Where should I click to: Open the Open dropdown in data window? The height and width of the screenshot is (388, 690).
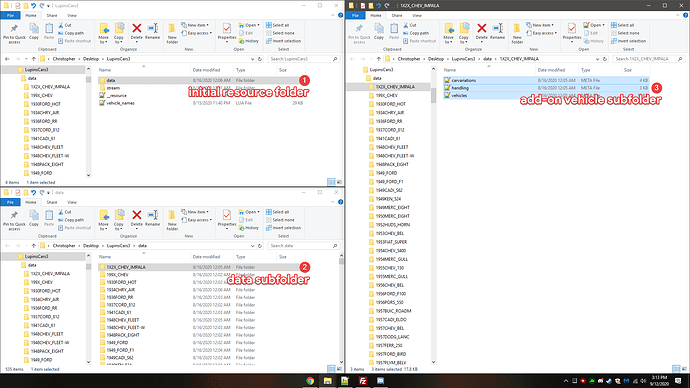[249, 212]
